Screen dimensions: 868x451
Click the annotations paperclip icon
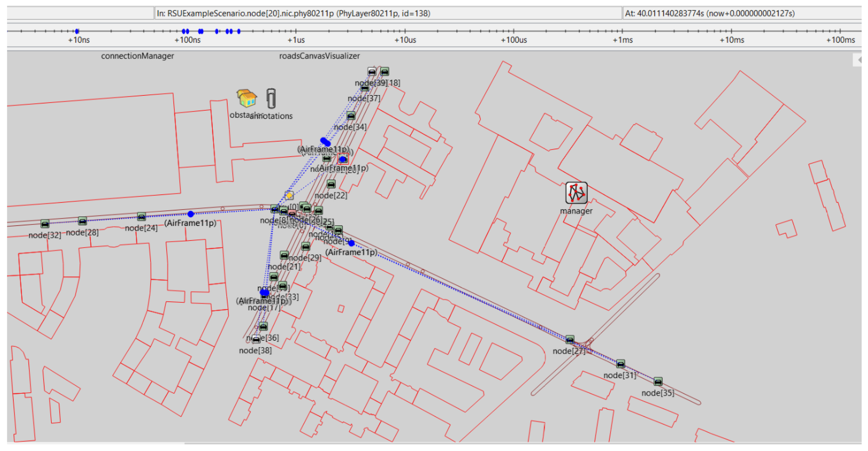click(271, 99)
